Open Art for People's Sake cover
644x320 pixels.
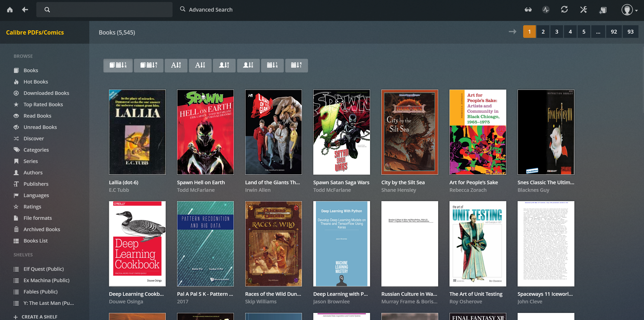[x=478, y=132]
